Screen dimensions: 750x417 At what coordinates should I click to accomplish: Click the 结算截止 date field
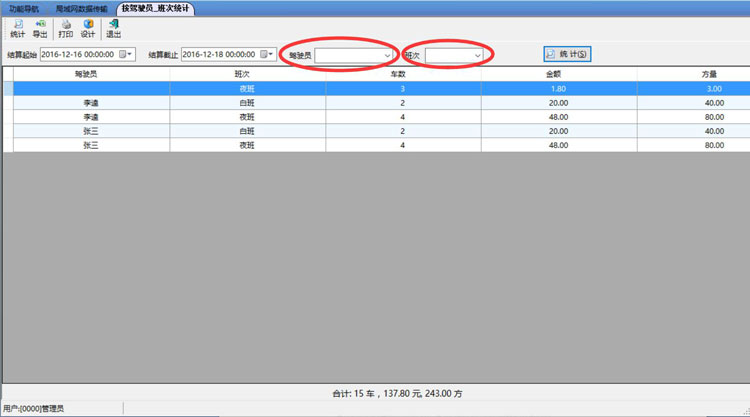coord(219,54)
